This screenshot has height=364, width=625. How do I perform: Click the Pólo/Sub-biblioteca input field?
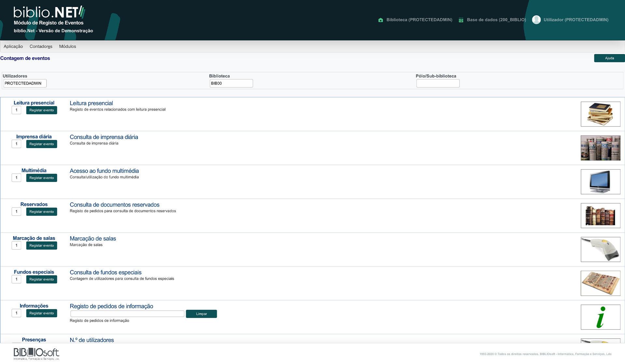(437, 83)
